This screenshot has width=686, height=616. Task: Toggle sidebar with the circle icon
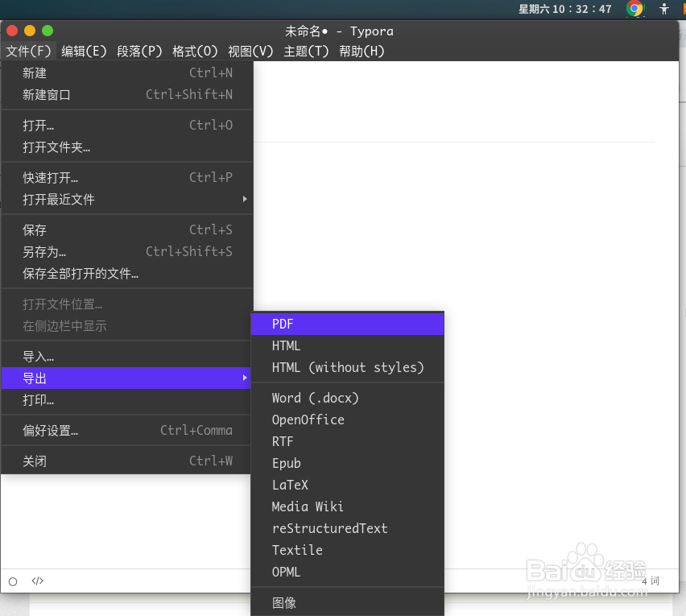[x=13, y=581]
